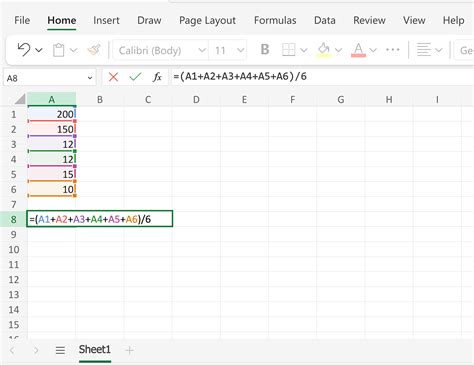This screenshot has width=474, height=365.
Task: Confirm the formula with the green checkmark
Action: pos(135,77)
